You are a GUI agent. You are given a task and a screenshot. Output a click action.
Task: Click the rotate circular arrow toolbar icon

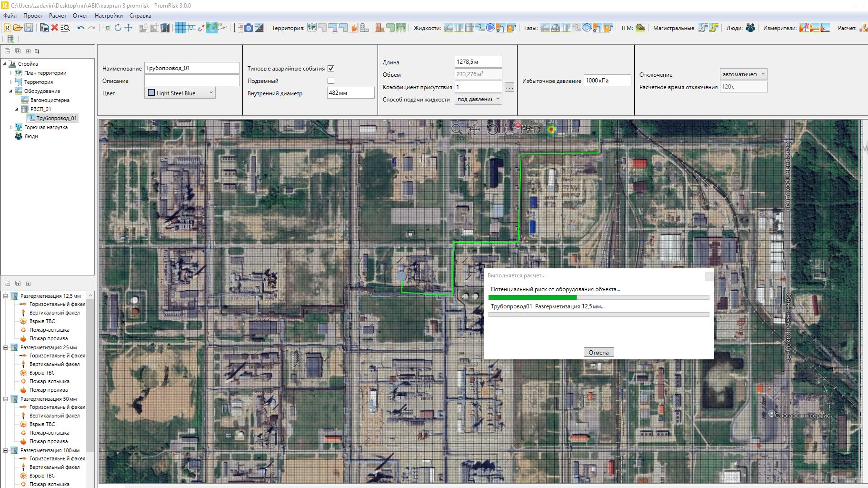[118, 28]
